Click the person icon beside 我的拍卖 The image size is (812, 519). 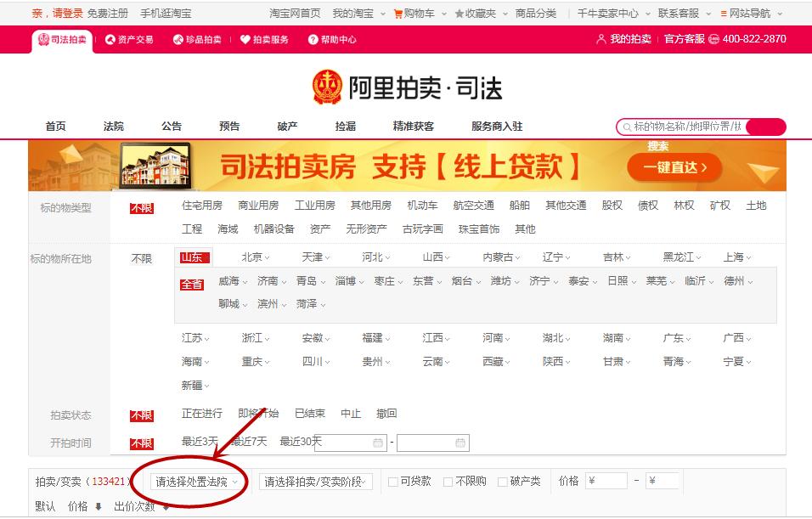(x=601, y=39)
